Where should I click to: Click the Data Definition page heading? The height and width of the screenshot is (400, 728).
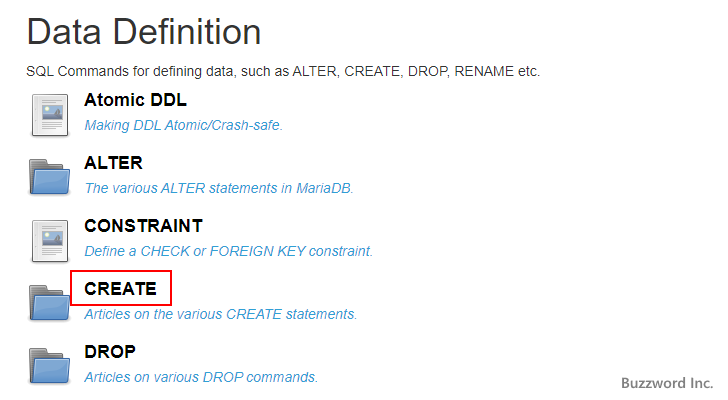[144, 33]
